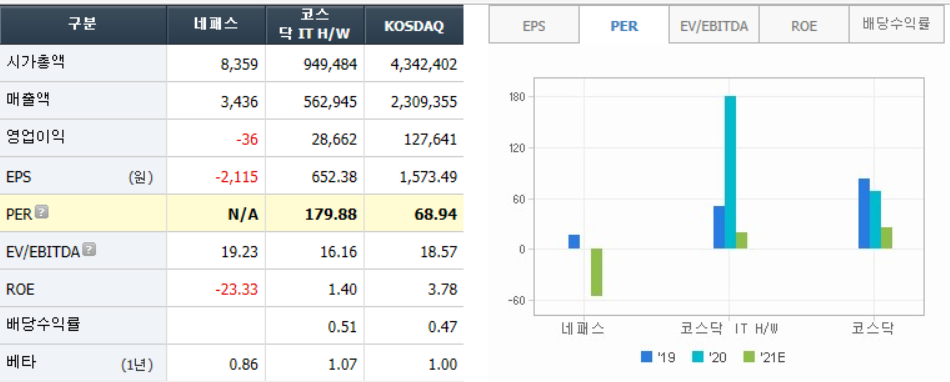Screen dimensions: 950x382
Task: Click the sector EV/EBITDA value 16.16
Action: point(340,252)
